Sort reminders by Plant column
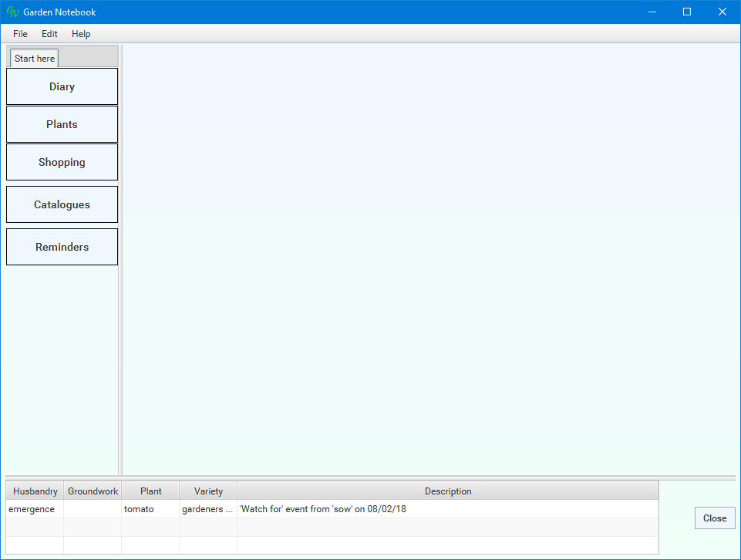 point(150,491)
